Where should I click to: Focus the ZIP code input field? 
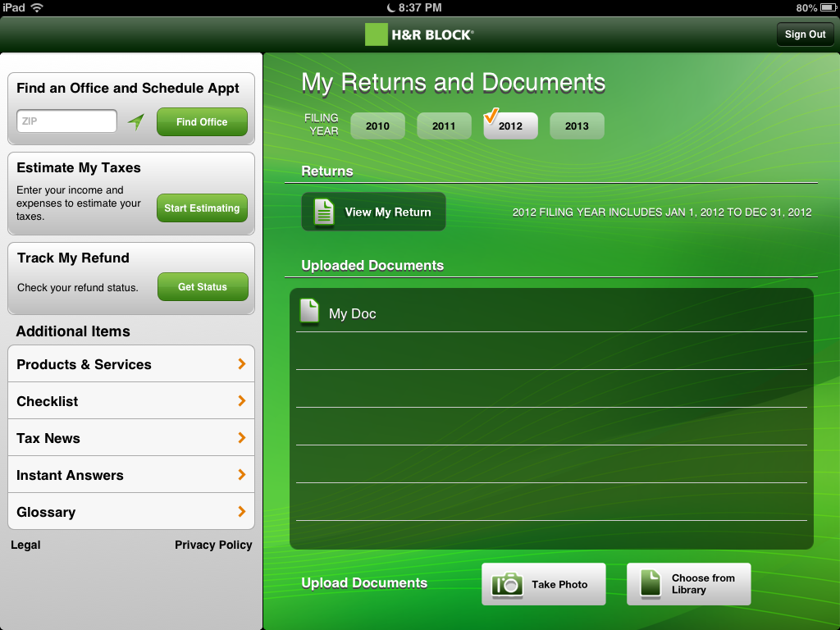(x=67, y=121)
